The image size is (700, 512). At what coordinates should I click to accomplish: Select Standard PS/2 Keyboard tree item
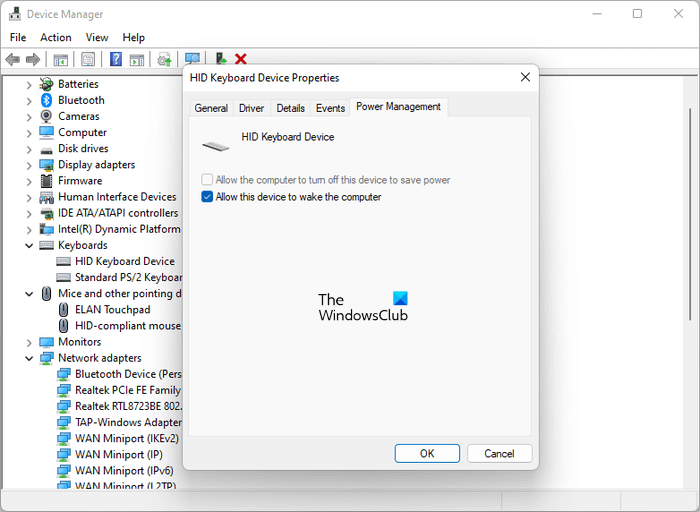(128, 277)
